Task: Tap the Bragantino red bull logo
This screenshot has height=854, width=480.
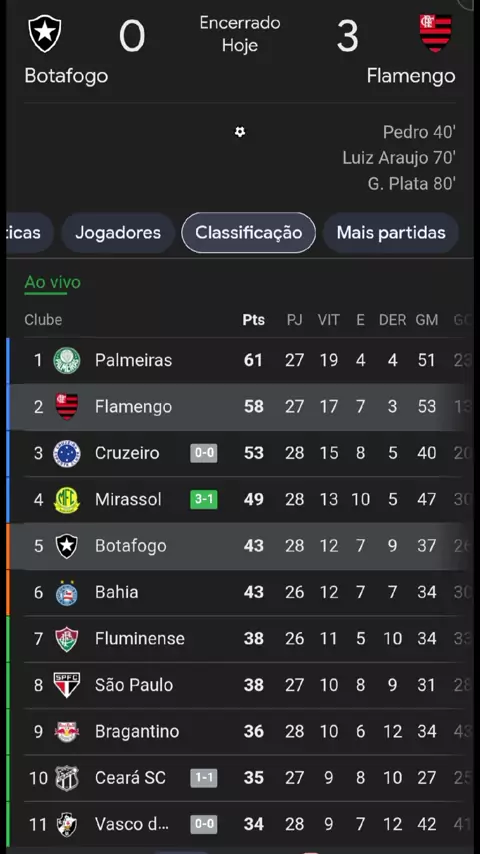Action: [66, 731]
